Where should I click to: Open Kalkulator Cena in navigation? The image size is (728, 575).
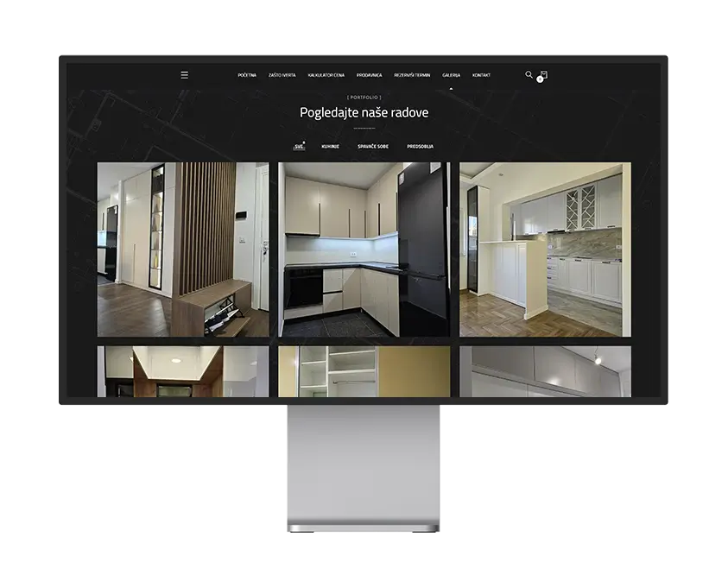(x=326, y=75)
